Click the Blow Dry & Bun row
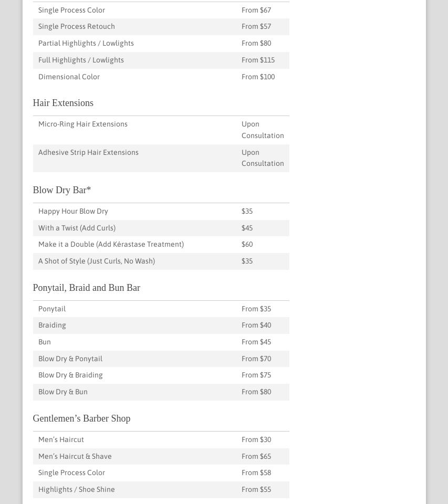448x504 pixels. click(63, 392)
